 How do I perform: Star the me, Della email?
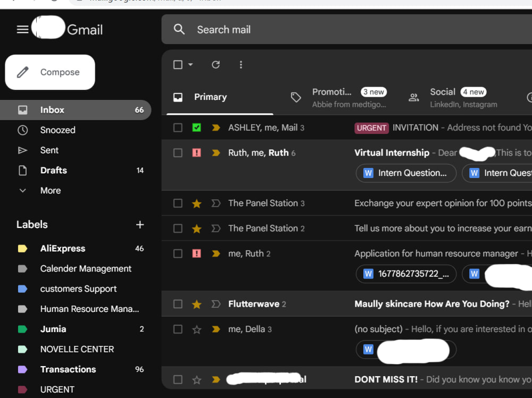pyautogui.click(x=196, y=329)
